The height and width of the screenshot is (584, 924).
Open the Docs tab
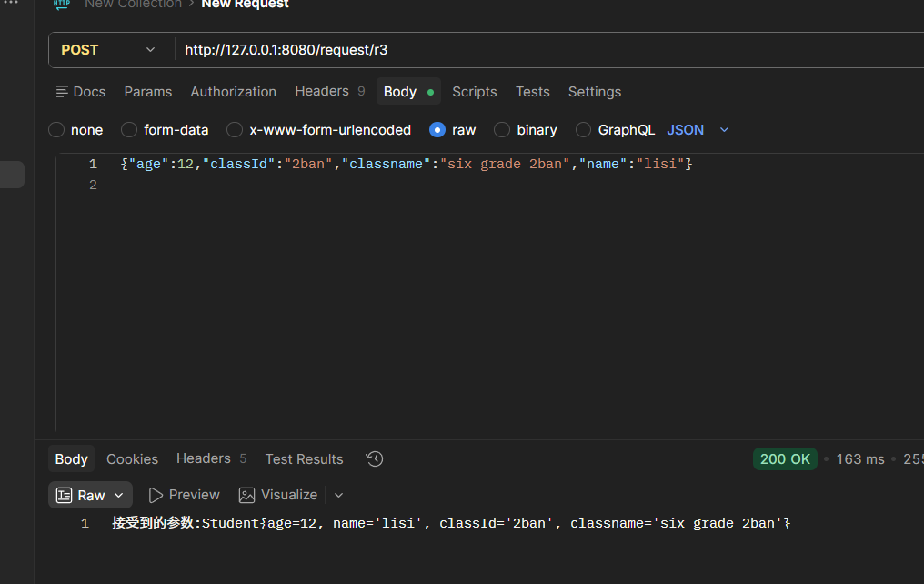pos(81,92)
